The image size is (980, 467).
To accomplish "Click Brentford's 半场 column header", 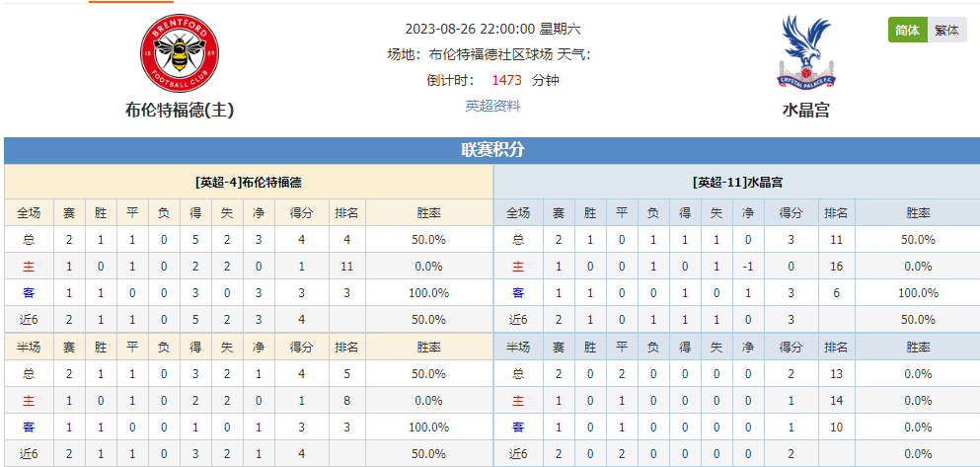I will tap(29, 347).
